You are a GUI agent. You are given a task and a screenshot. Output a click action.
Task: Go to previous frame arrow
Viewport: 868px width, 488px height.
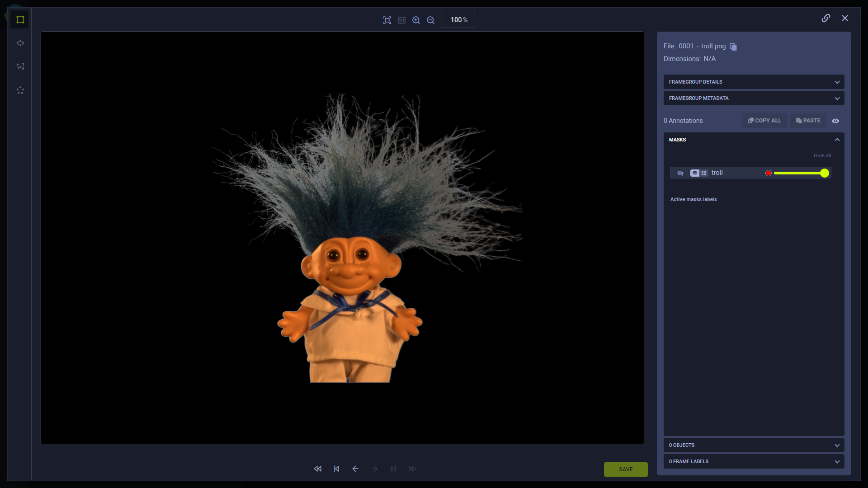355,469
